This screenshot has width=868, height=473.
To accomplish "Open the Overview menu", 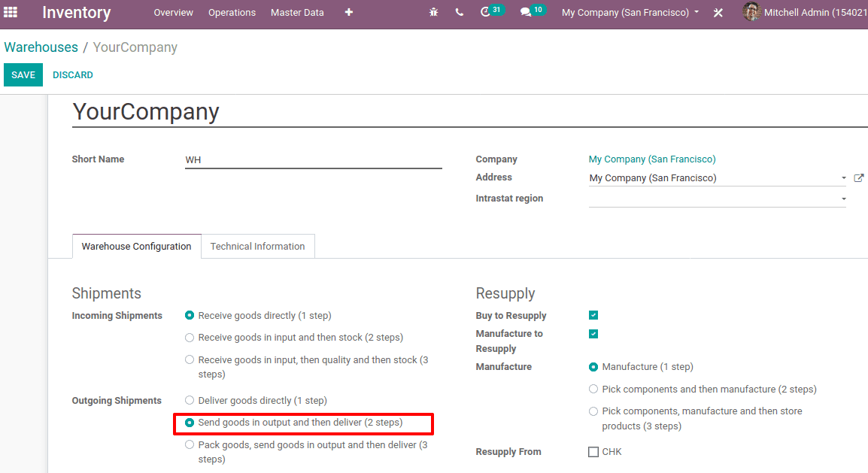I will (x=173, y=12).
